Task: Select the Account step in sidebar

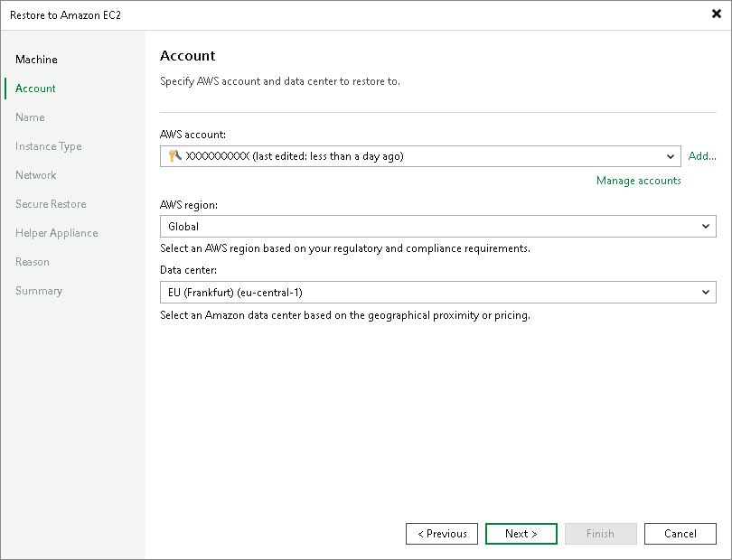Action: point(35,89)
